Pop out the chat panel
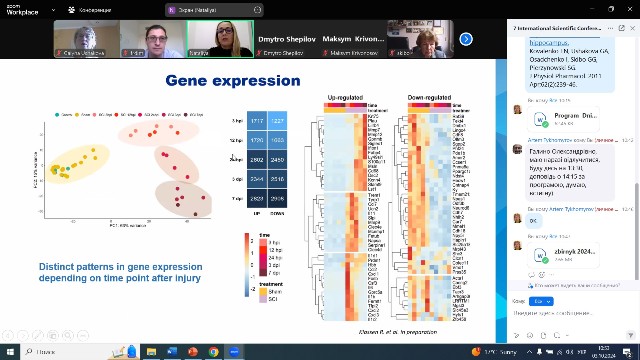 coord(621,28)
